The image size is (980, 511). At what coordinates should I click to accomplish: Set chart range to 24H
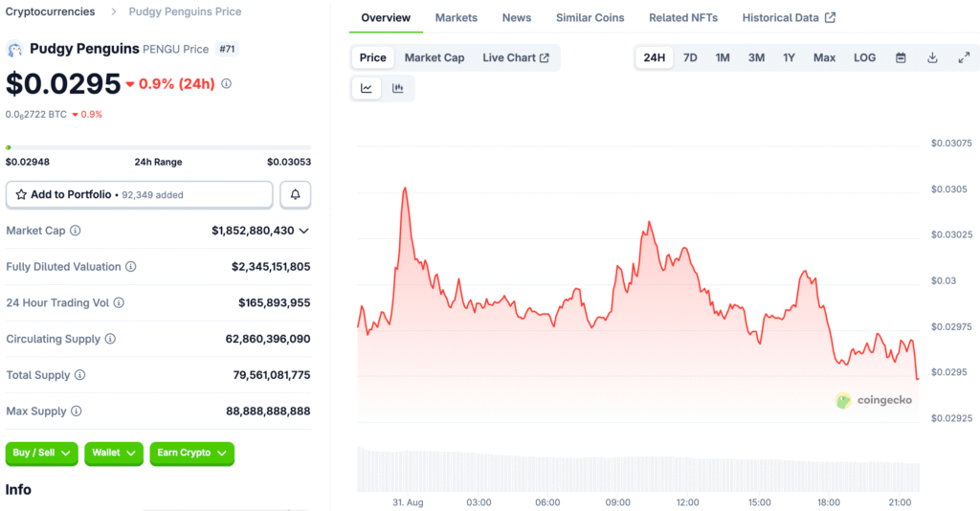point(655,57)
